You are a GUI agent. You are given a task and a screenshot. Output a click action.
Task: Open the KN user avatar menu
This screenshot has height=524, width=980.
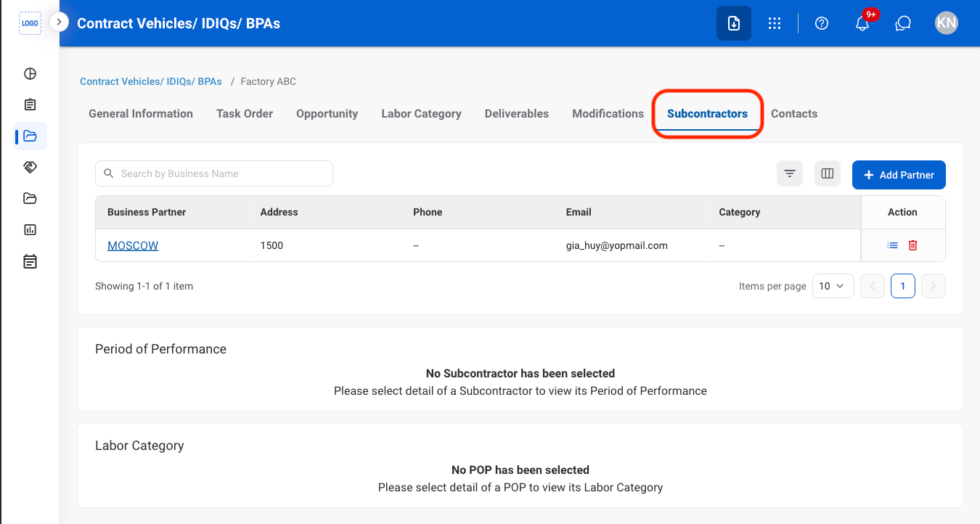(947, 23)
